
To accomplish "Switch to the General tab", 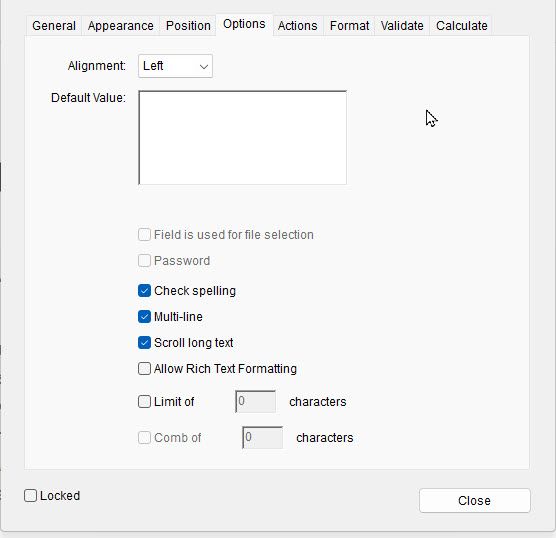I will [54, 26].
